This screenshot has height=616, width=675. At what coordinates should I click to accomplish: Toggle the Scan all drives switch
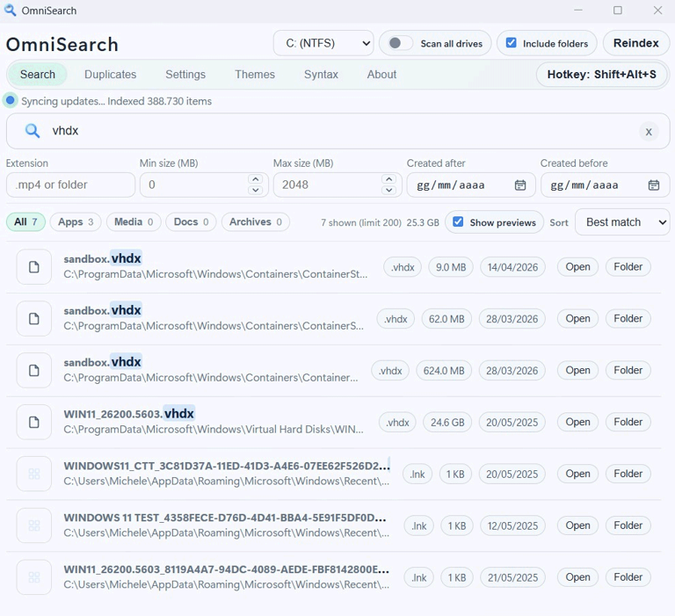coord(400,43)
